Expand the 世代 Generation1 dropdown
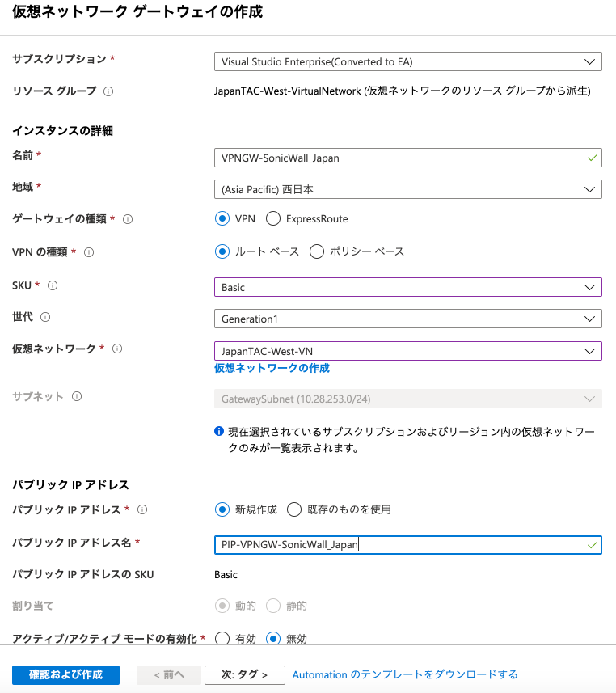The width and height of the screenshot is (616, 693). (407, 319)
